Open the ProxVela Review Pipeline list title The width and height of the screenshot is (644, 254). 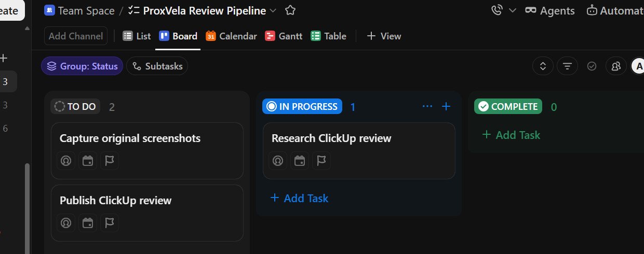pyautogui.click(x=204, y=10)
